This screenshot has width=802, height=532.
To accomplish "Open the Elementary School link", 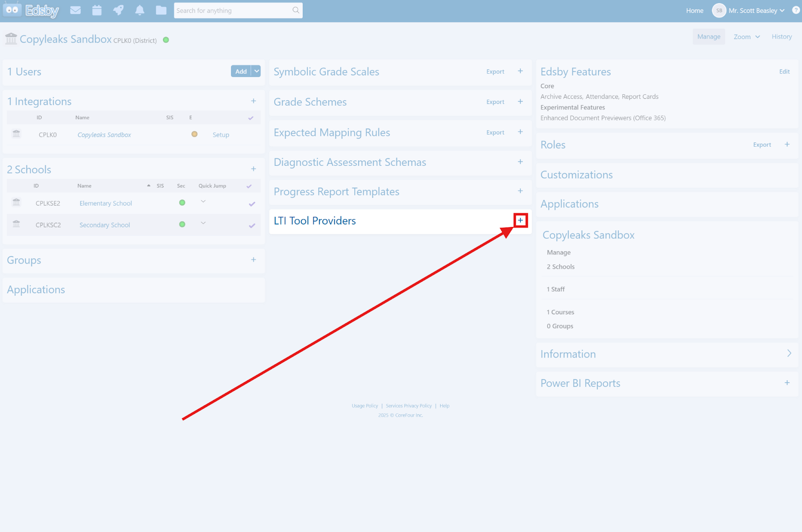I will point(106,203).
